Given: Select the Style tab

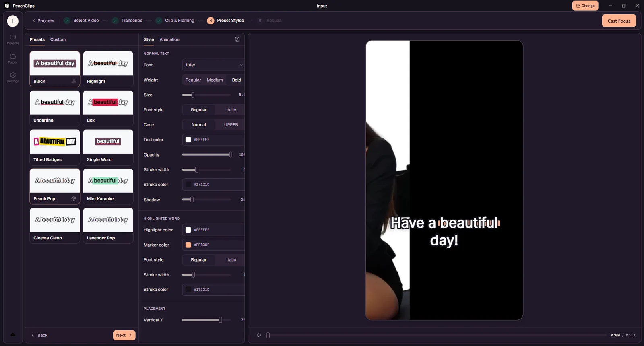Looking at the screenshot, I should tap(149, 39).
